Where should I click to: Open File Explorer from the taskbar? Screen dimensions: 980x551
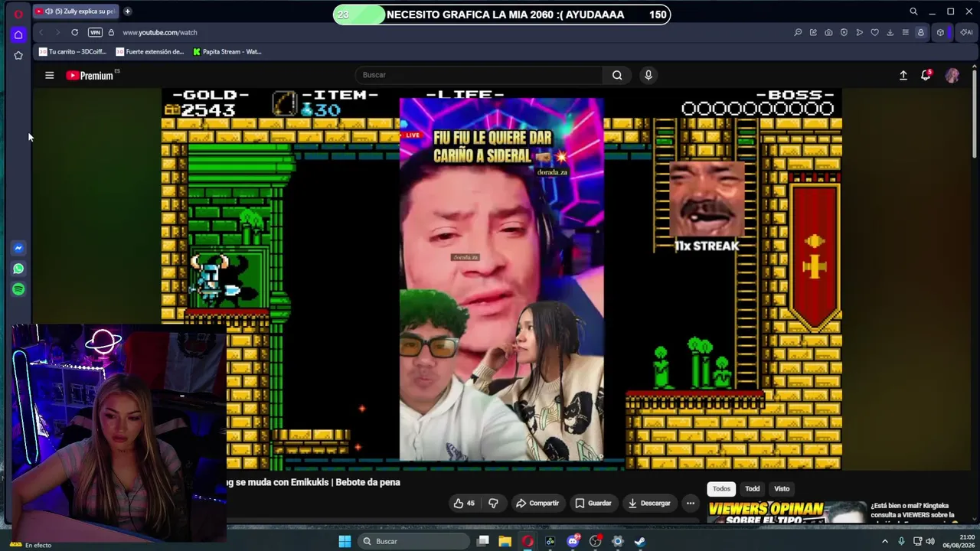505,541
